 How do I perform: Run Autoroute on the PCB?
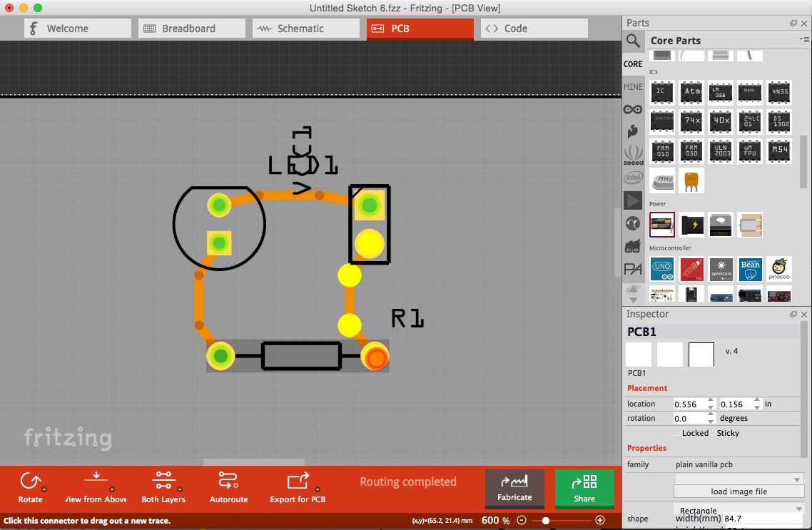(228, 488)
